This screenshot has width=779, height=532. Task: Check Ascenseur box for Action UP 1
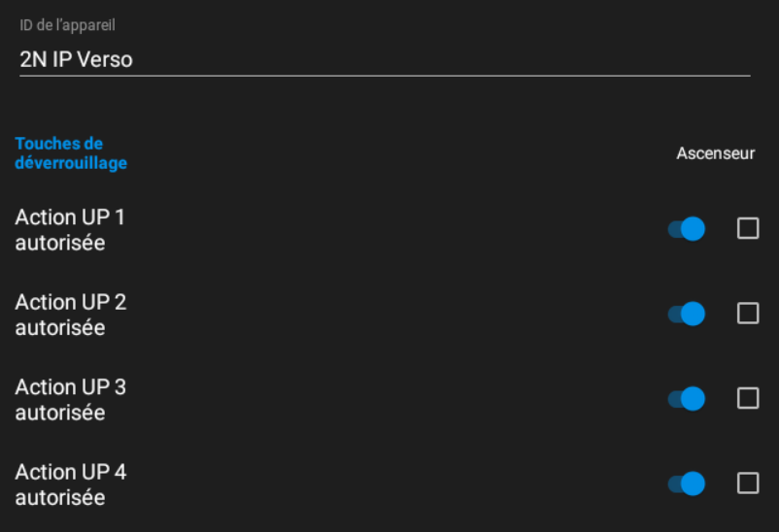point(748,228)
